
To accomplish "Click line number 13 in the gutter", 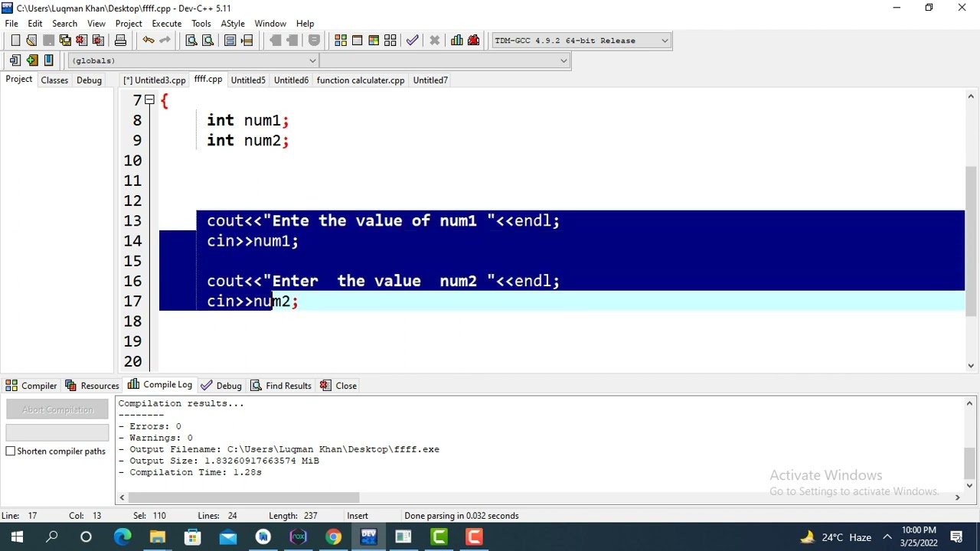I will (x=132, y=221).
